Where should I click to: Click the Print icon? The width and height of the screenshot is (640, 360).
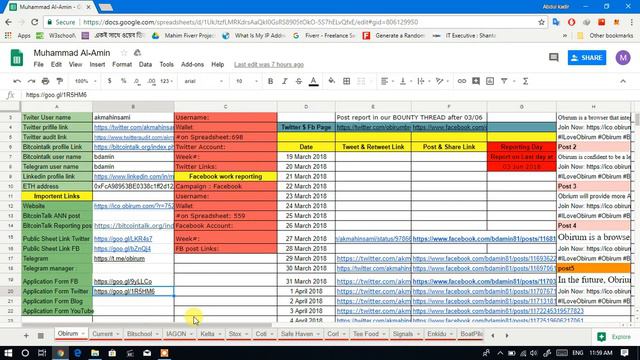tap(45, 81)
